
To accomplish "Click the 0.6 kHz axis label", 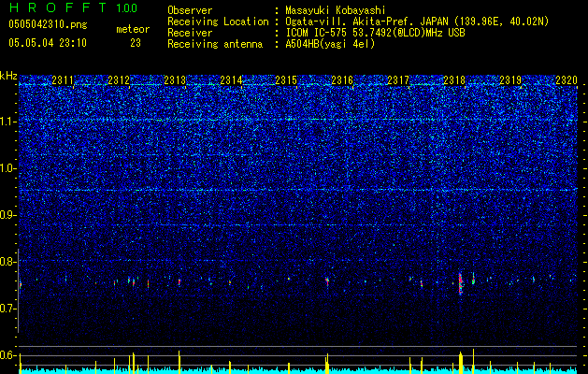I will click(x=8, y=355).
